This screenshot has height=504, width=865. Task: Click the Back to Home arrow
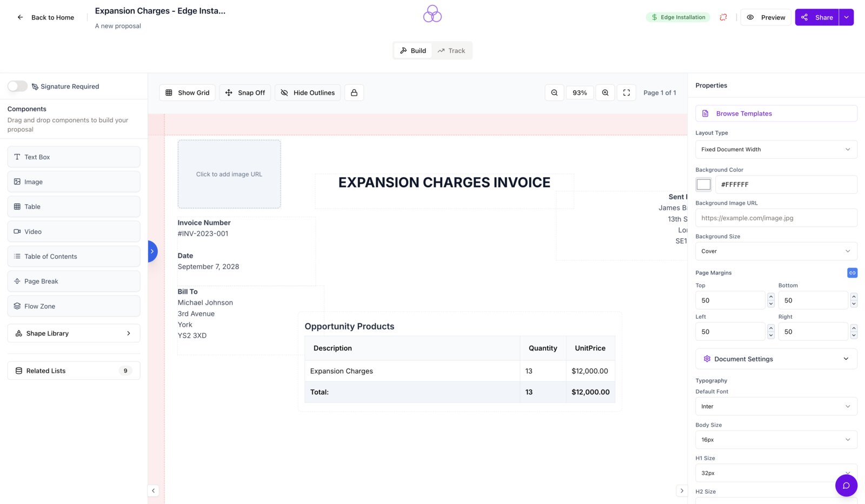(x=20, y=17)
